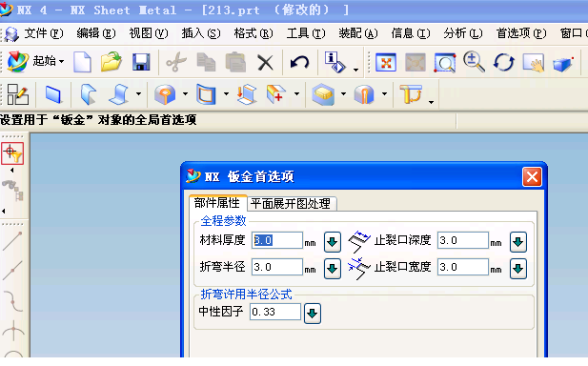Open the 信息(I) menu

click(411, 33)
